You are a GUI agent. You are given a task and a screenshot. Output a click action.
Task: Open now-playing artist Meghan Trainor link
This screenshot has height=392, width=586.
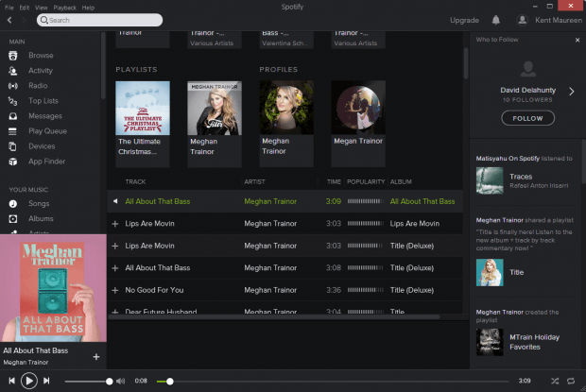coord(26,362)
